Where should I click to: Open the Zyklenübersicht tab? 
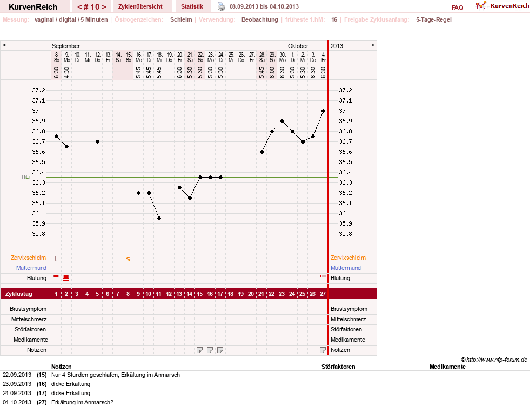tap(140, 7)
